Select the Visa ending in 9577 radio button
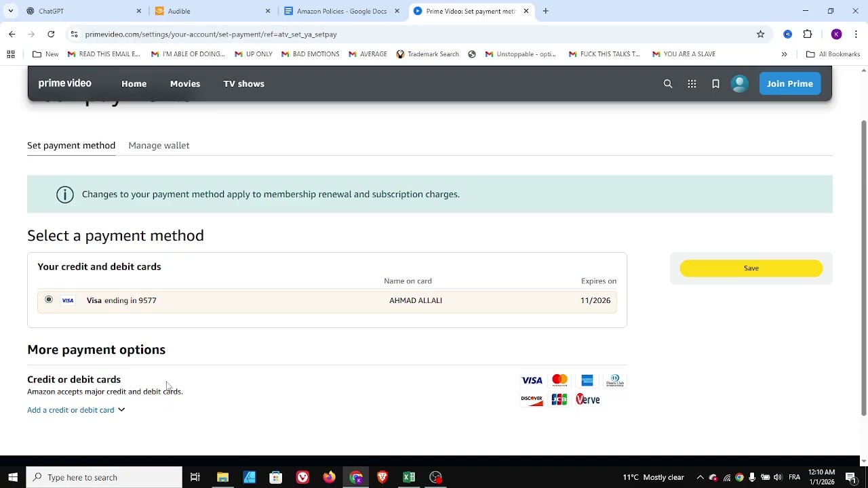This screenshot has height=488, width=868. [x=49, y=300]
